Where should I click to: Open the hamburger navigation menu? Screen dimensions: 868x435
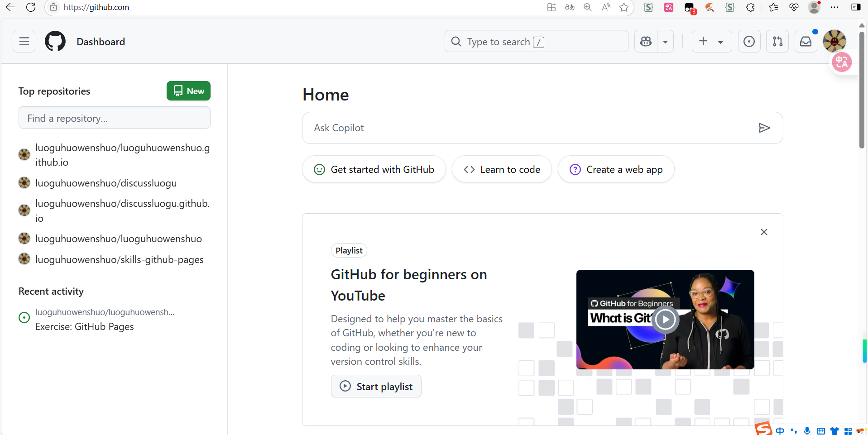24,42
